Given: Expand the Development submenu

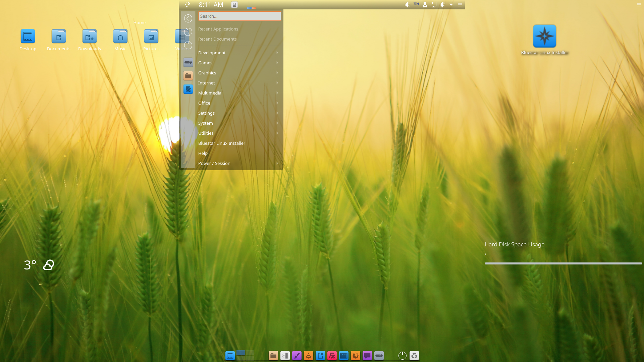Looking at the screenshot, I should click(238, 53).
